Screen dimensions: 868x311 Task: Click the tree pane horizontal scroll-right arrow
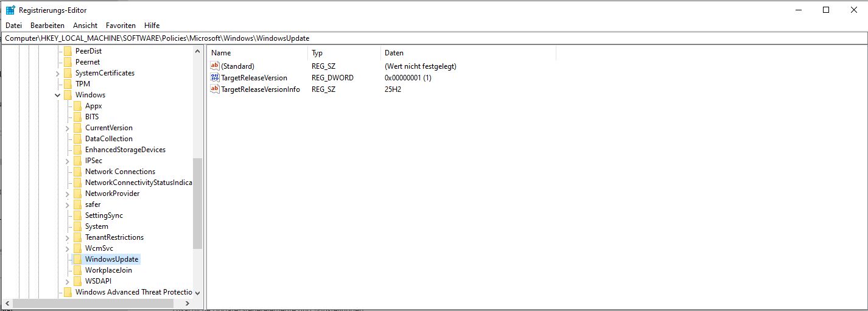(187, 303)
